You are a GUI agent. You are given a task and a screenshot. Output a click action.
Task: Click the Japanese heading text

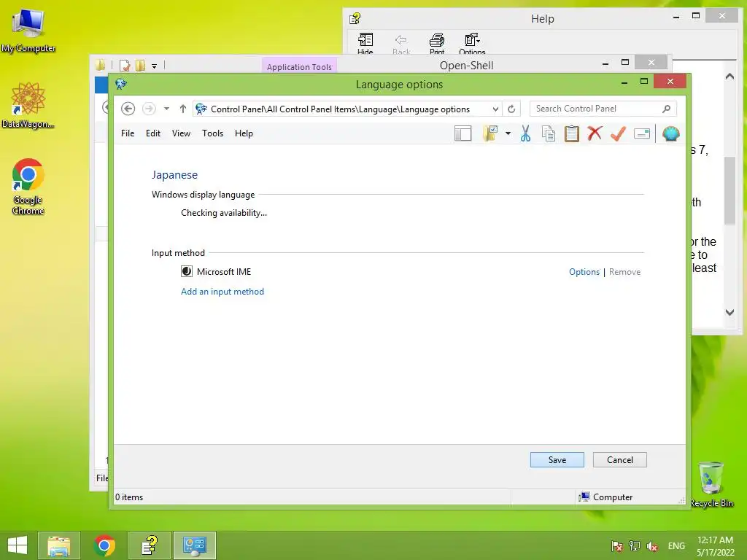tap(174, 175)
